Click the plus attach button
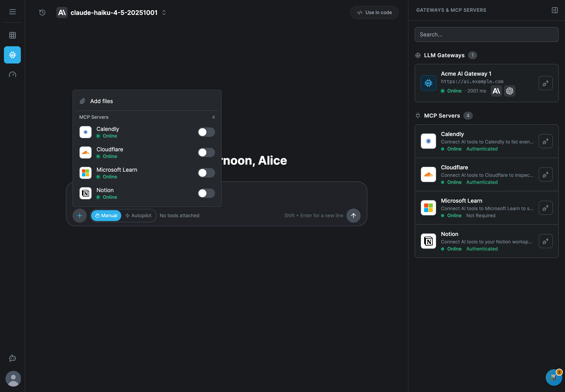 79,216
